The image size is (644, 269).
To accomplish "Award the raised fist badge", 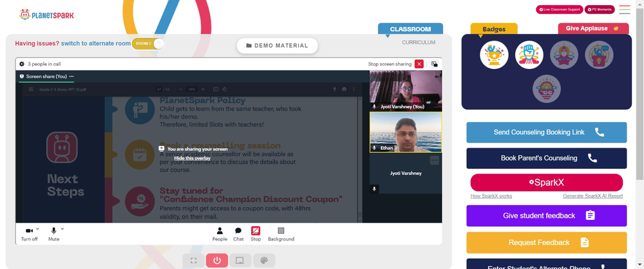I will point(529,55).
